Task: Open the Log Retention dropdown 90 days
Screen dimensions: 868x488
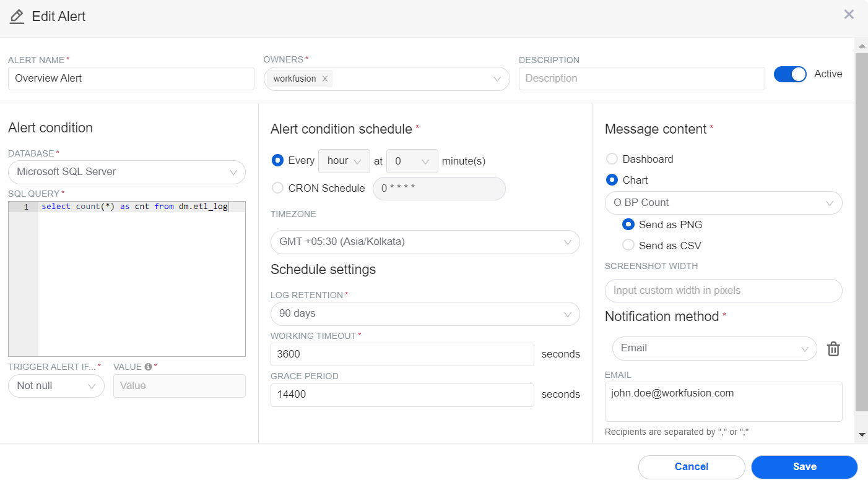Action: point(425,314)
